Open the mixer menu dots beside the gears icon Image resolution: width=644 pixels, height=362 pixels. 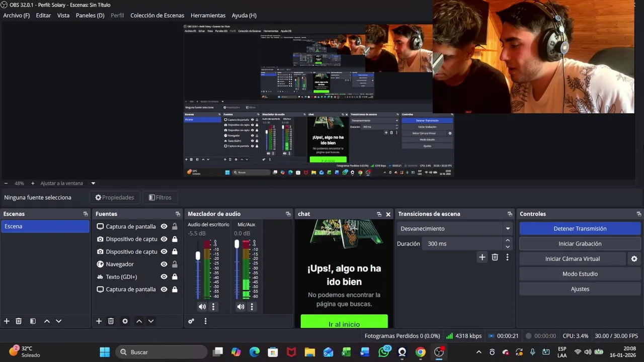(205, 321)
